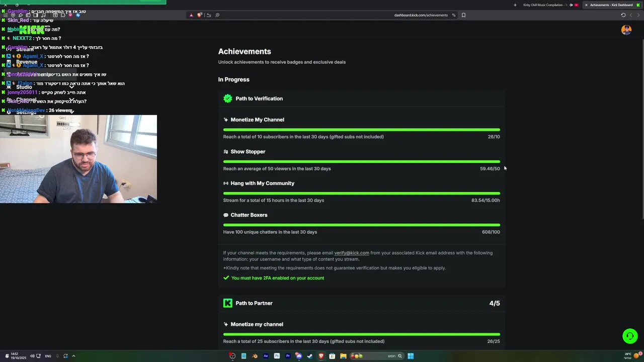Image resolution: width=644 pixels, height=362 pixels.
Task: Click the ENG language indicator in taskbar
Action: [x=48, y=356]
